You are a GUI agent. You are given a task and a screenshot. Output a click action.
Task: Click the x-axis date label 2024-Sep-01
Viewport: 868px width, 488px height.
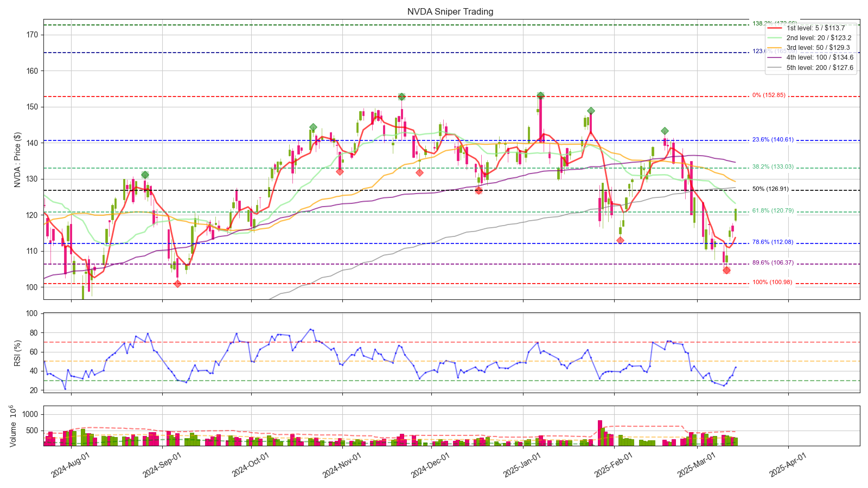tap(162, 465)
